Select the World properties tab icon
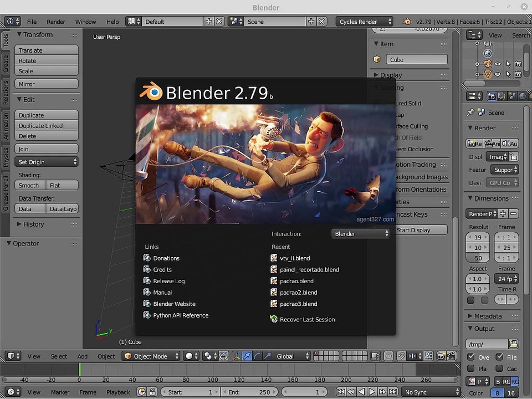Image resolution: width=532 pixels, height=399 pixels. coord(523,96)
